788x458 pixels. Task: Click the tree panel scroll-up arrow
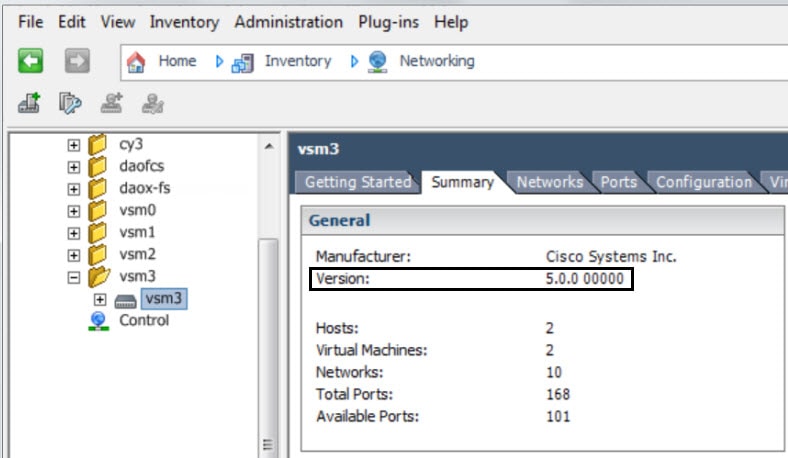268,147
